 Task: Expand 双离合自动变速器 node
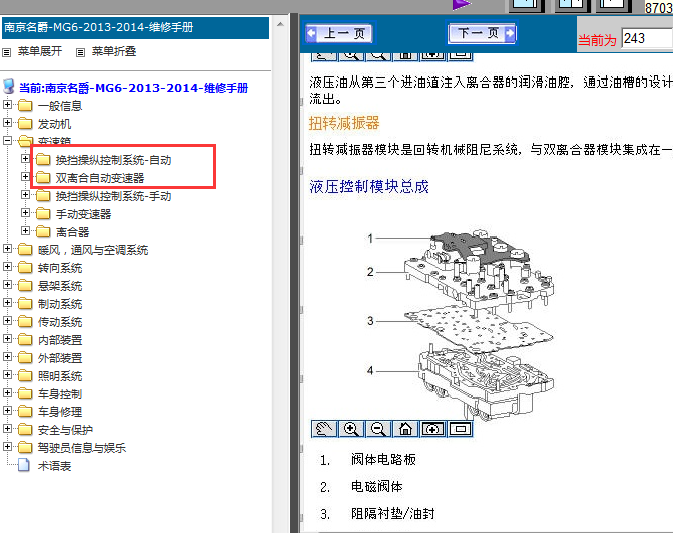25,177
